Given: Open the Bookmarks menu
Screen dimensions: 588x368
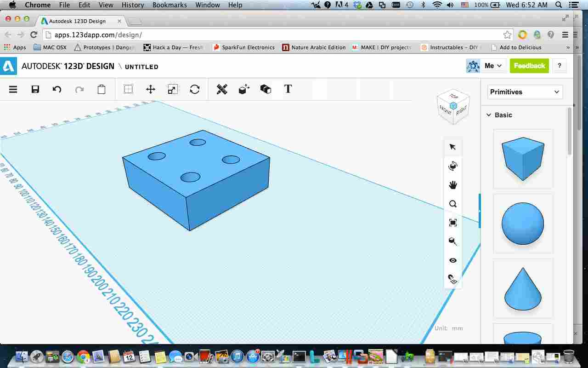Looking at the screenshot, I should coord(170,5).
